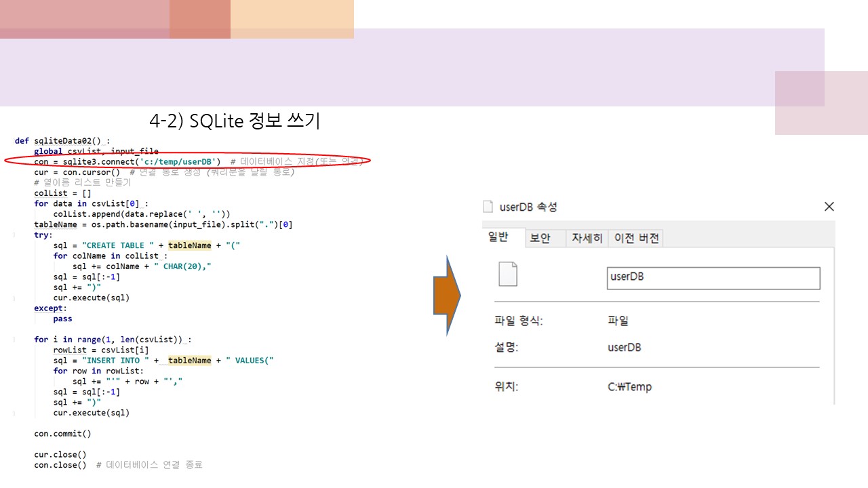This screenshot has width=868, height=488.
Task: Switch to the 보안 tab
Action: (x=544, y=238)
